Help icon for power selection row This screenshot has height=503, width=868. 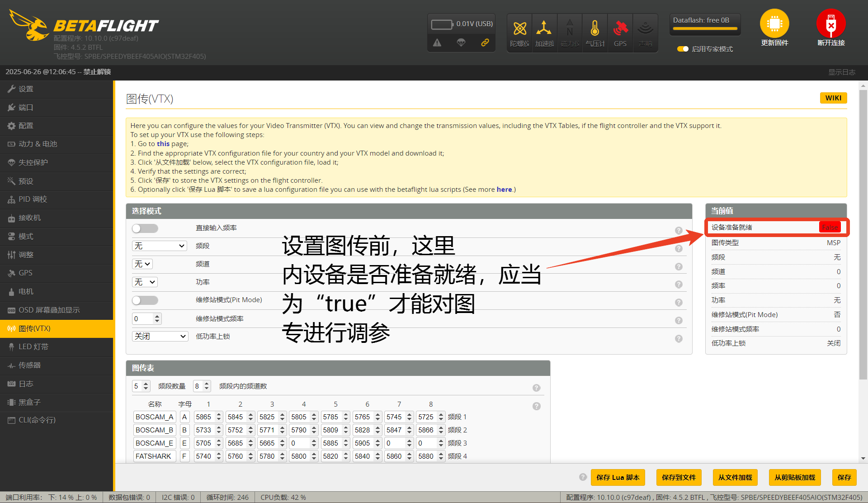point(679,284)
